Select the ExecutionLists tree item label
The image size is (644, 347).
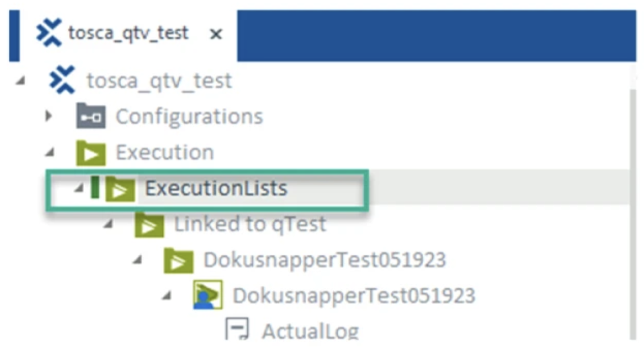pyautogui.click(x=216, y=188)
